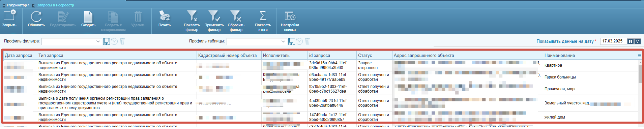
Task: Open calendar icon beside date 17.03.2025
Action: pyautogui.click(x=630, y=41)
